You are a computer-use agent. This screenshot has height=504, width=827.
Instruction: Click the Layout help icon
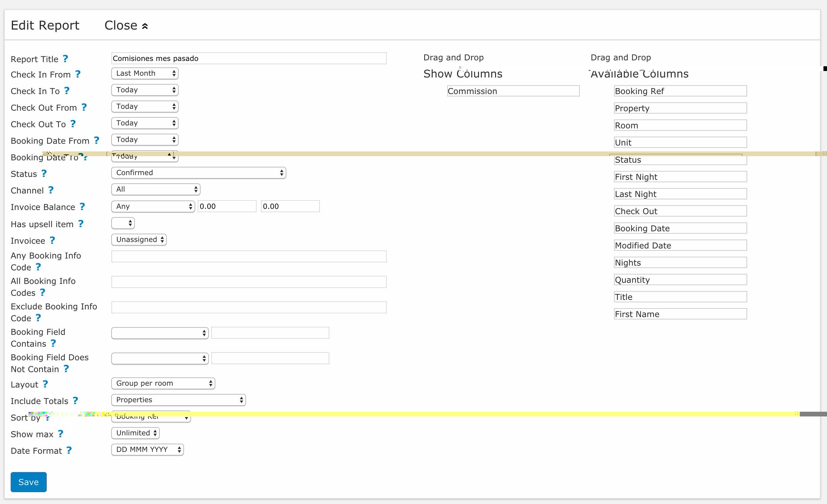click(47, 383)
